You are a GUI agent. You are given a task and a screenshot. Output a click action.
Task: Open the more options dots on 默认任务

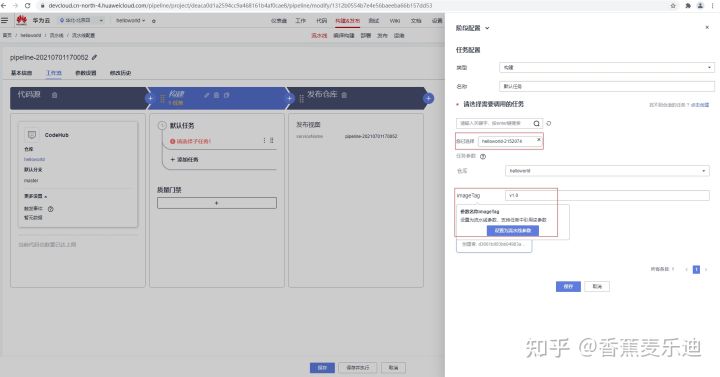(x=264, y=141)
